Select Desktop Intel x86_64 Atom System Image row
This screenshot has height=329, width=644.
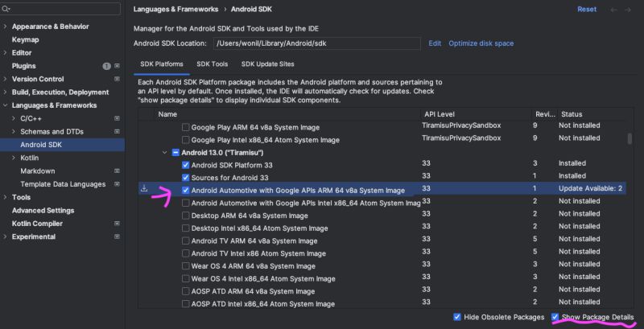coord(382,228)
